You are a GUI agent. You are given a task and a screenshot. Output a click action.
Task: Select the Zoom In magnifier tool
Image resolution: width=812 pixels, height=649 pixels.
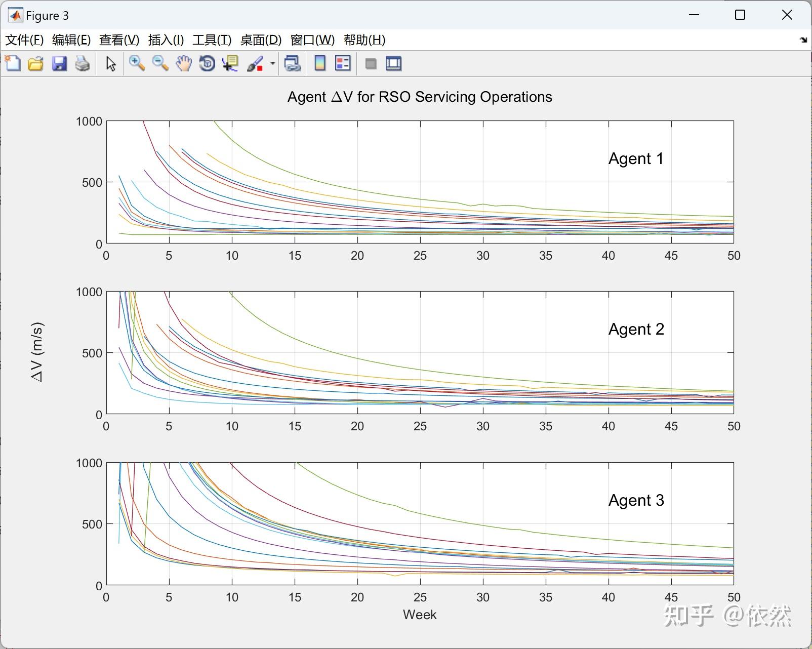point(137,64)
